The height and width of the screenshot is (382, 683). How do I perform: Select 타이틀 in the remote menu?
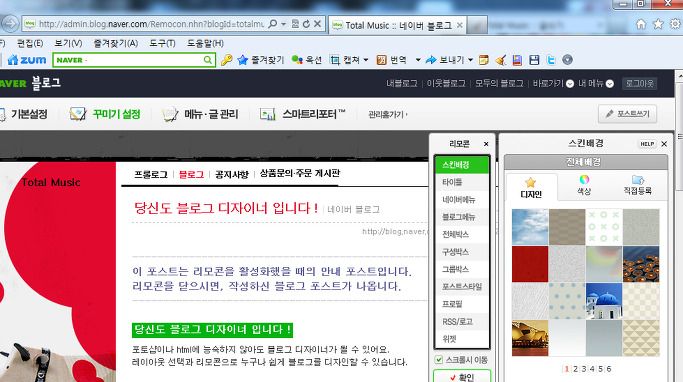(x=462, y=182)
